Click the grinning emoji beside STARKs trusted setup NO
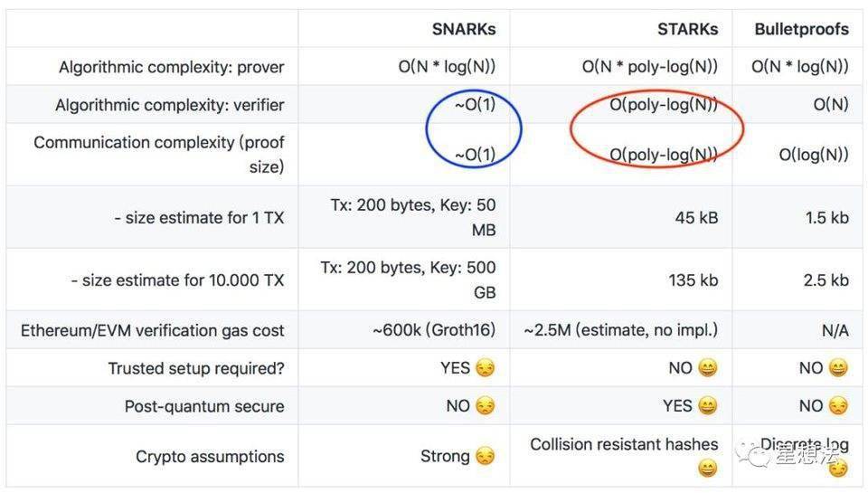This screenshot has width=868, height=493. [x=707, y=368]
